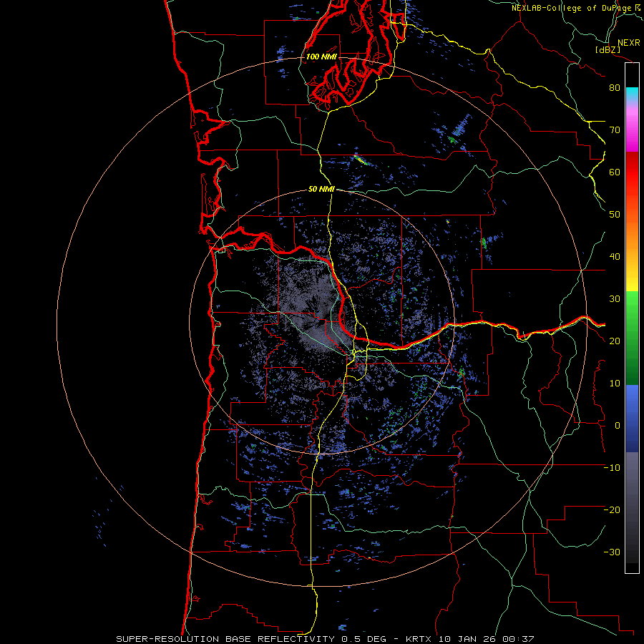
Task: Click the 40 value on the dBZ scale
Action: tap(615, 257)
